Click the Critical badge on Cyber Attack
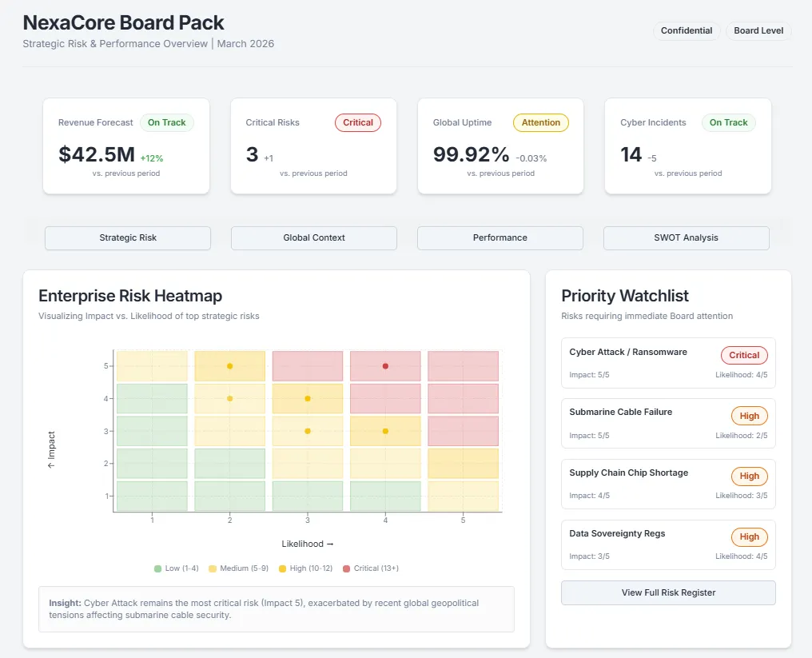 coord(744,355)
